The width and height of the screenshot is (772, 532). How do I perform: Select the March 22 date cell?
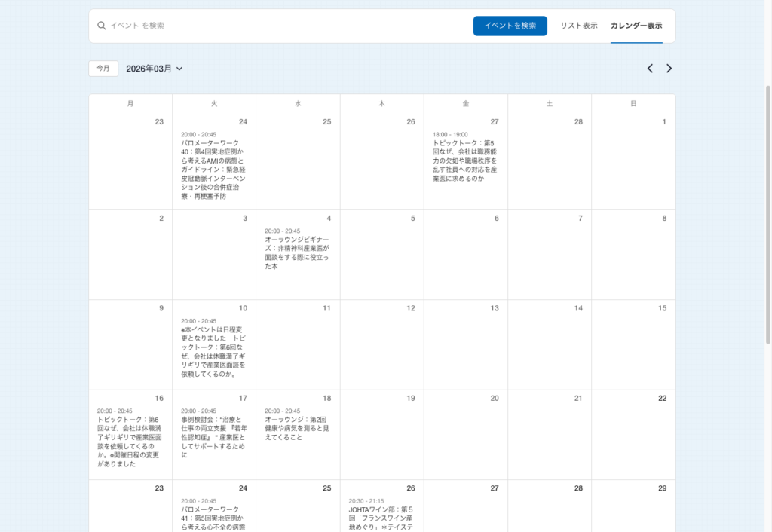point(633,433)
